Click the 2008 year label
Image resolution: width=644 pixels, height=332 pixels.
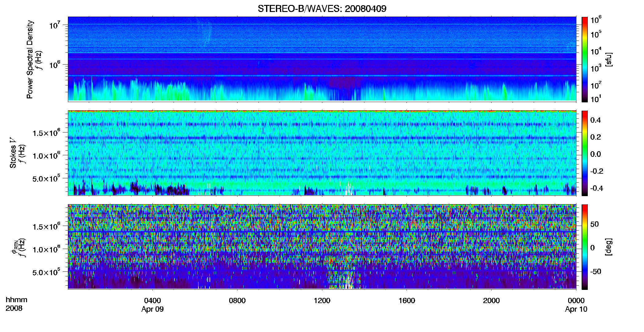click(14, 308)
